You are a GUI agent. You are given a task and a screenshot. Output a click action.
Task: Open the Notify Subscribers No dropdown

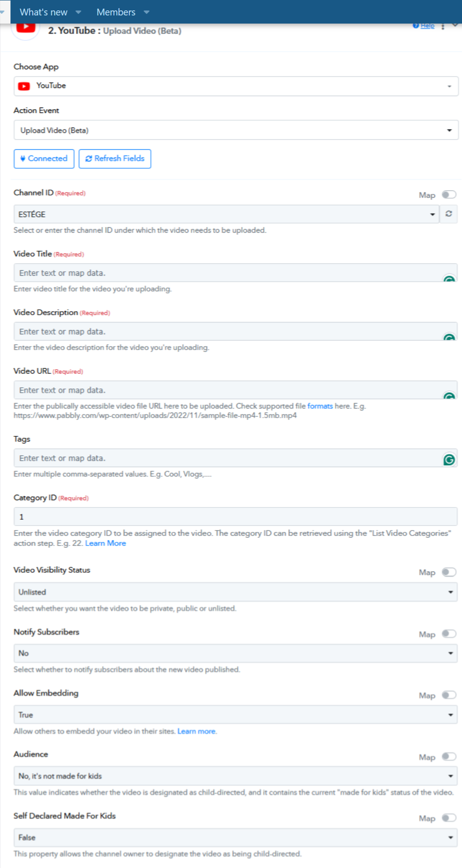pyautogui.click(x=236, y=653)
